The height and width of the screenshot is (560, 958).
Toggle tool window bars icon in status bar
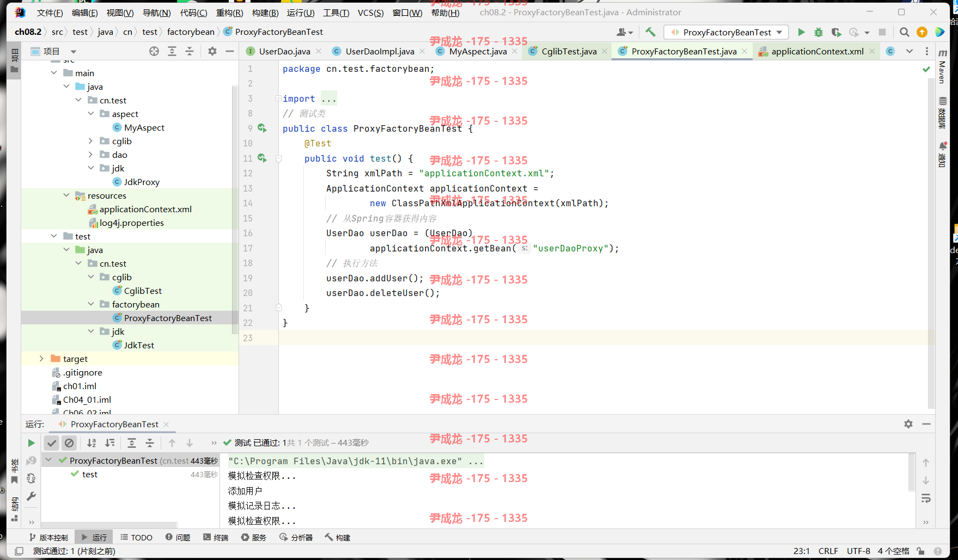point(19,551)
